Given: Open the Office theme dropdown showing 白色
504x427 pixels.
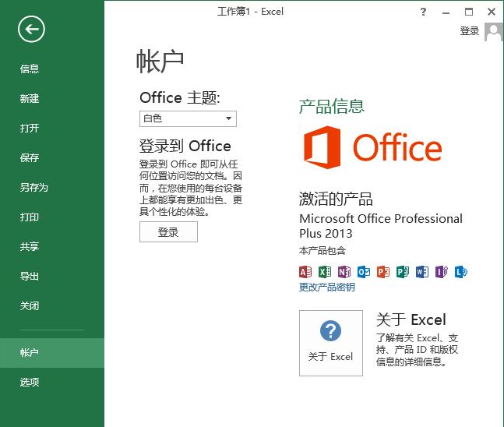Looking at the screenshot, I should point(188,118).
